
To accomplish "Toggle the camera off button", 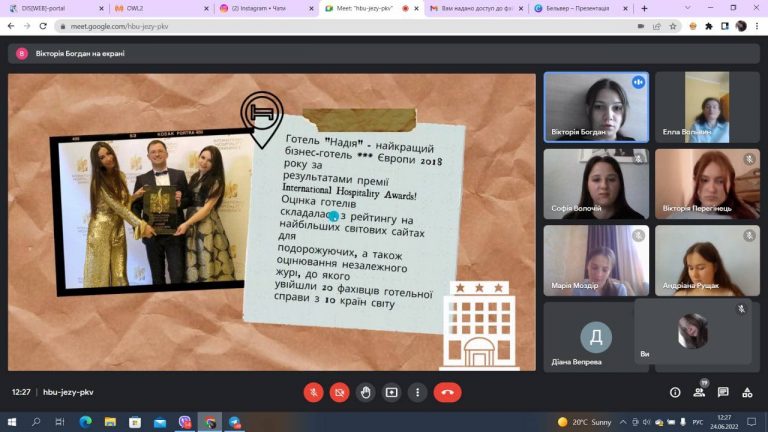I will click(339, 392).
